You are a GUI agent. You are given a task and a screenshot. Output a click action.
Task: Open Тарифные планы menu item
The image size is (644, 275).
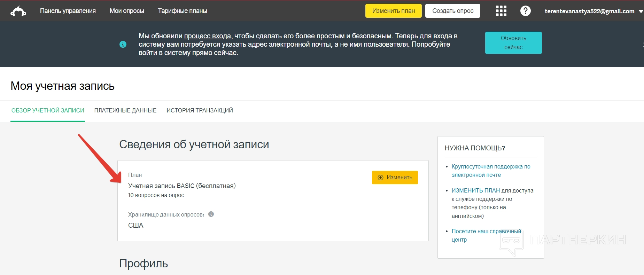[x=183, y=11]
